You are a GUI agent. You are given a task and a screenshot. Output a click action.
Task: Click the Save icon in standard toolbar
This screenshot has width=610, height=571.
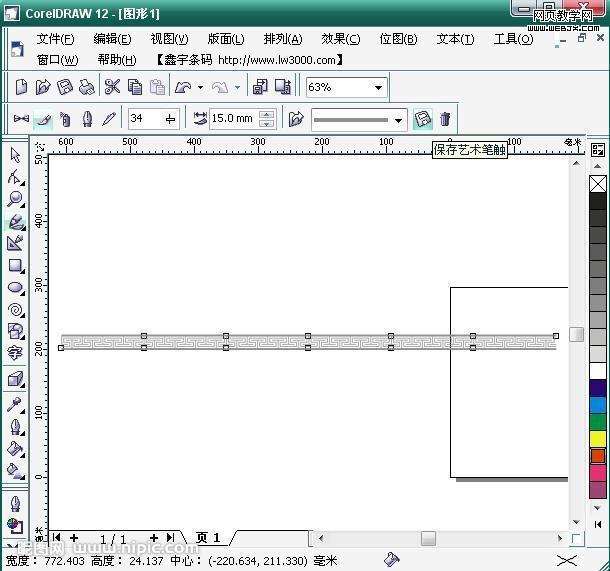click(x=65, y=86)
